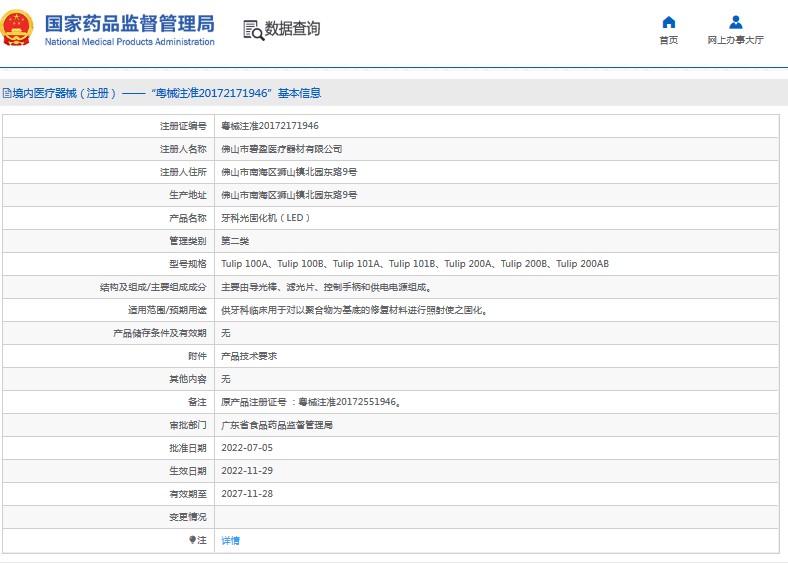788x563 pixels.
Task: Click the 管理类别 label
Action: click(x=188, y=241)
